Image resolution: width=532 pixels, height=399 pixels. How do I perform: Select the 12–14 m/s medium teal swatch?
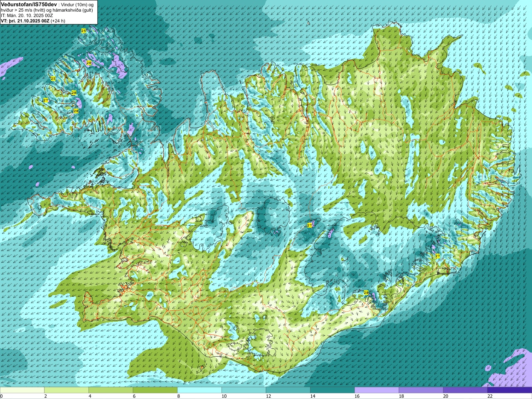[x=288, y=390]
